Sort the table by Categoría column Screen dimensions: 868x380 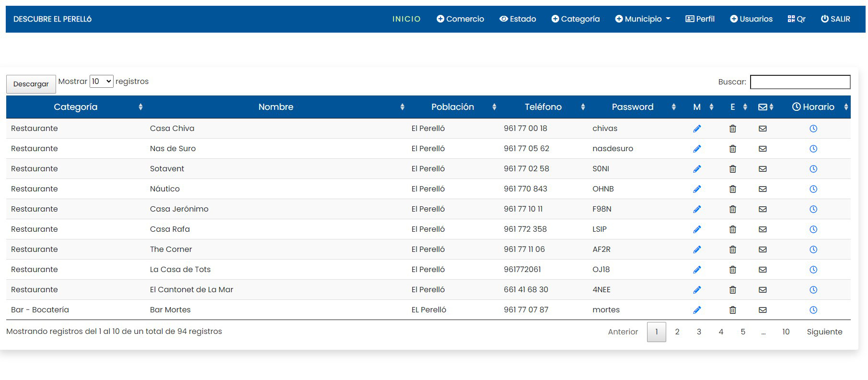click(x=76, y=107)
